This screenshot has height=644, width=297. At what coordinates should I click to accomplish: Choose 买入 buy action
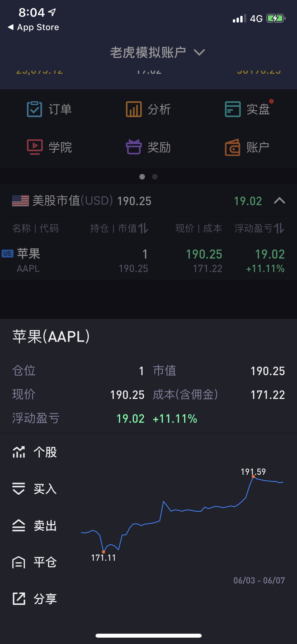pos(35,489)
